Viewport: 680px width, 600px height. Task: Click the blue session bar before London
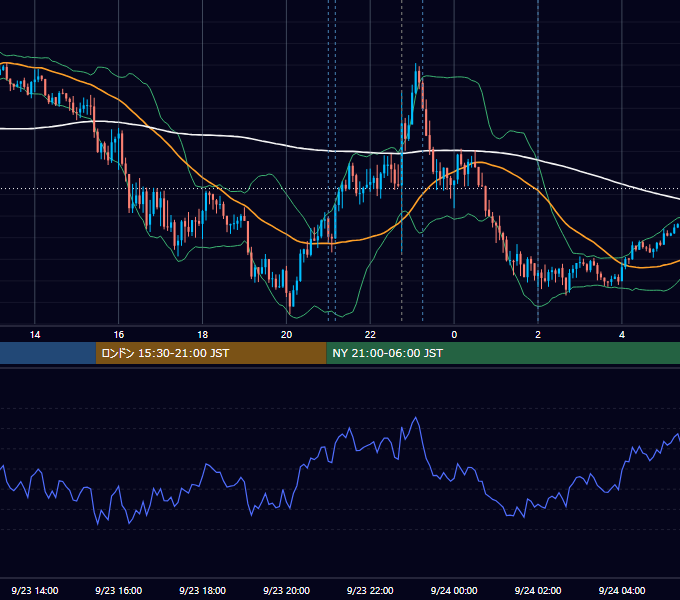pyautogui.click(x=48, y=353)
